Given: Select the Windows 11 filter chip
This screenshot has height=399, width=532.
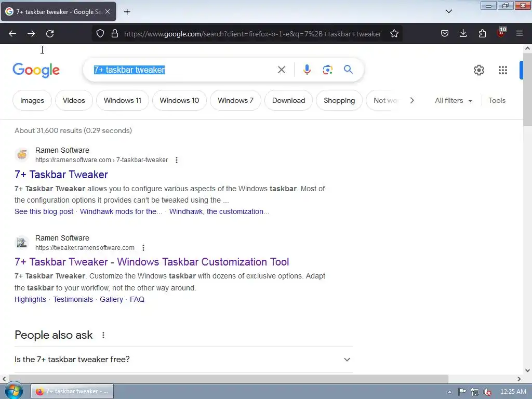Looking at the screenshot, I should [x=123, y=100].
